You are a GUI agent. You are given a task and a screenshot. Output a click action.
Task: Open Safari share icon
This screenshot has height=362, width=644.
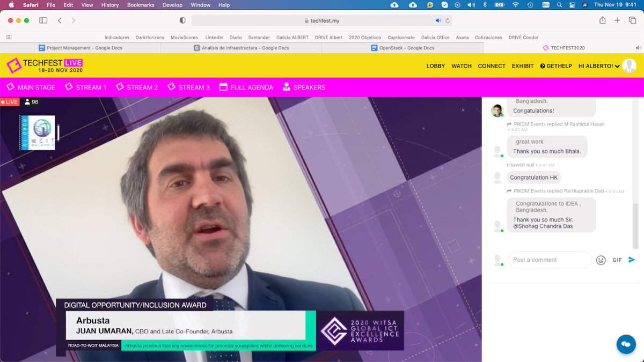point(603,20)
